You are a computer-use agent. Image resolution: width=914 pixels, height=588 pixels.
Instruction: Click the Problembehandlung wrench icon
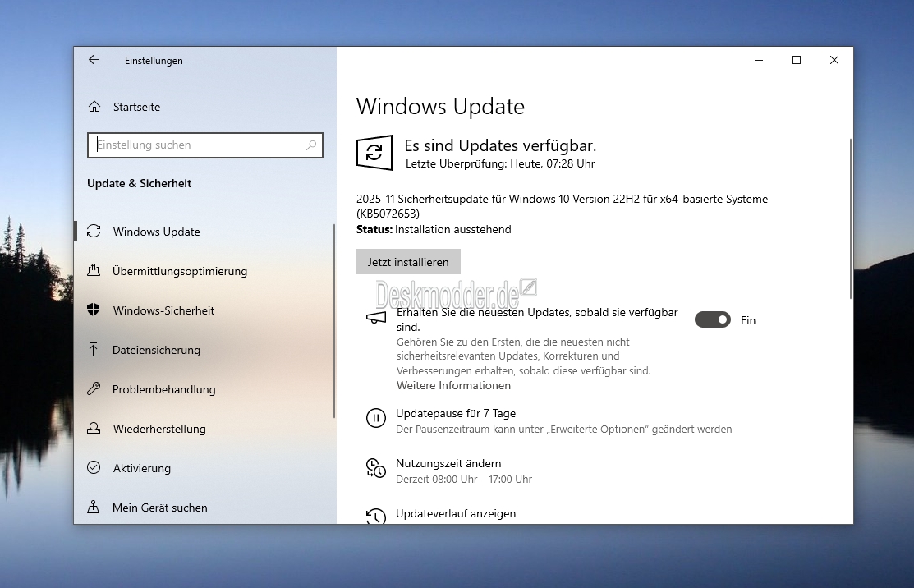pos(94,389)
